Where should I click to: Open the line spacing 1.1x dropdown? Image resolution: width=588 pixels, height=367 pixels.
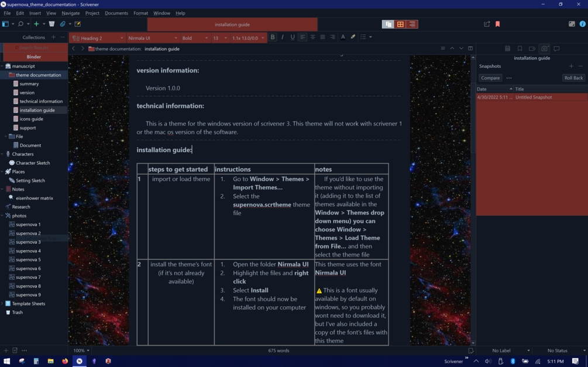click(248, 38)
